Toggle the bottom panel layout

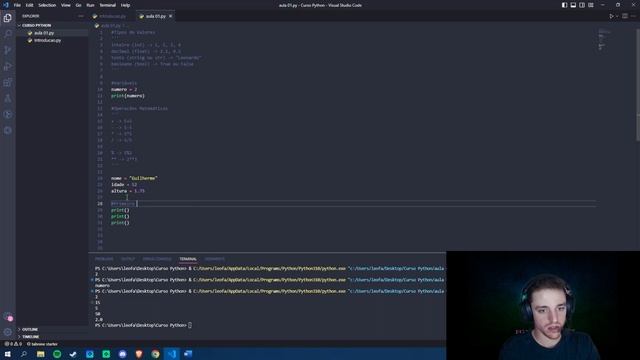click(x=573, y=5)
